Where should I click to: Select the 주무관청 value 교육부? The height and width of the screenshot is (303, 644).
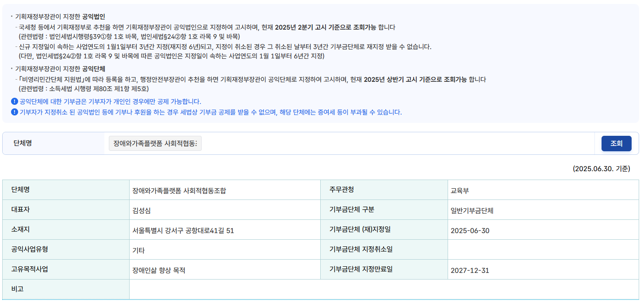[460, 191]
